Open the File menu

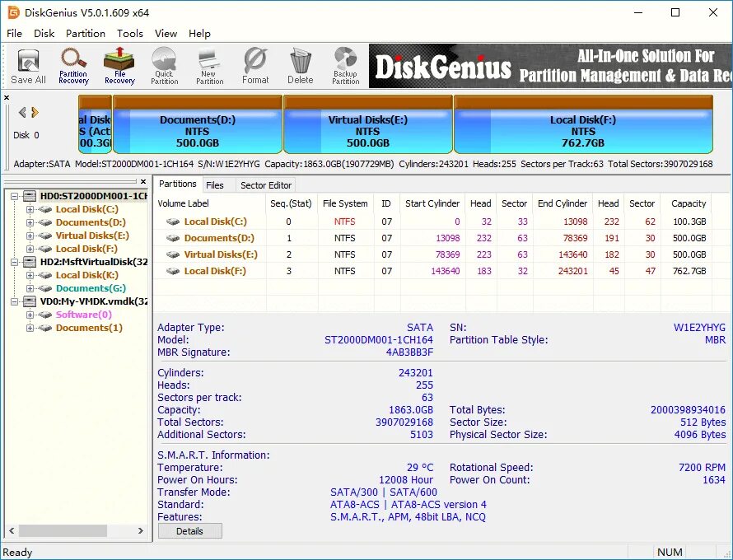(15, 34)
